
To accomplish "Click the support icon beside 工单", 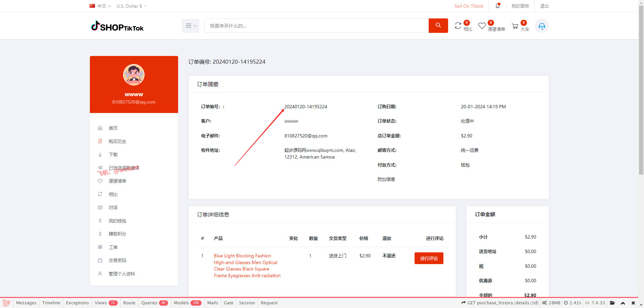I will coord(100,247).
